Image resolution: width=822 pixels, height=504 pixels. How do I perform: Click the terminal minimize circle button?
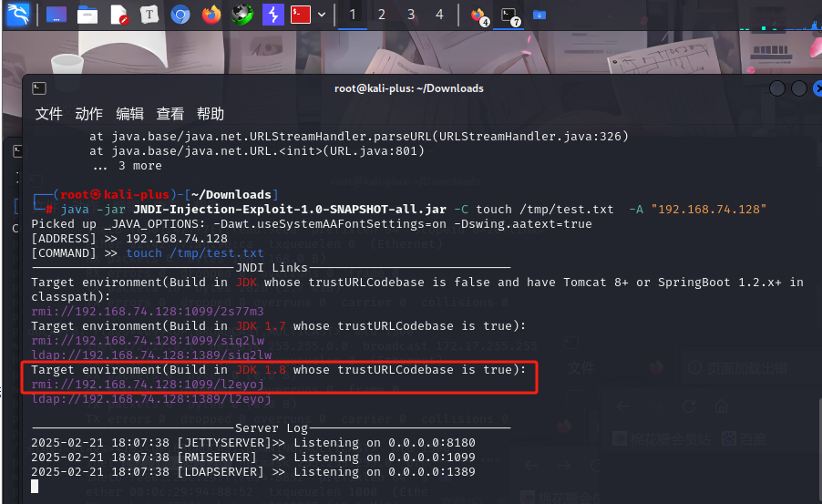pos(777,88)
